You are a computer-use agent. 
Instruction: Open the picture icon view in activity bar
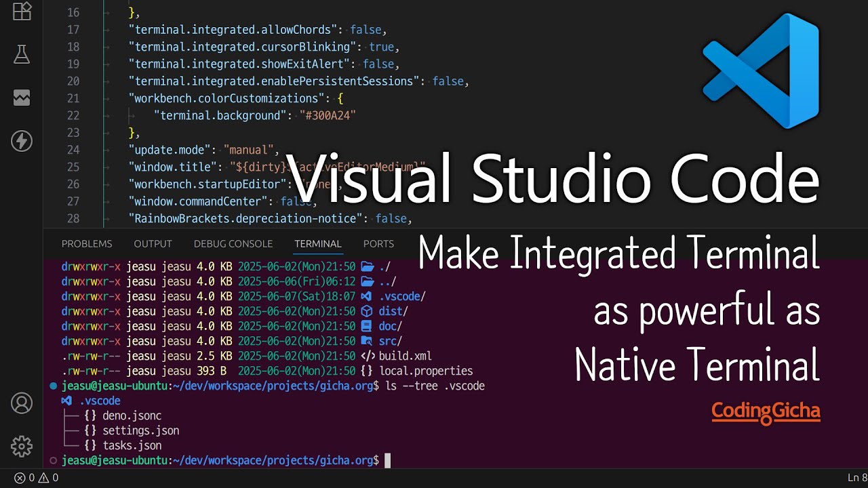pos(22,98)
